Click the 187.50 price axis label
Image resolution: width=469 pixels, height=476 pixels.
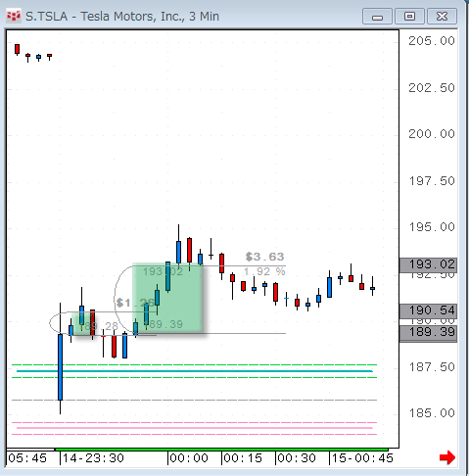[432, 367]
